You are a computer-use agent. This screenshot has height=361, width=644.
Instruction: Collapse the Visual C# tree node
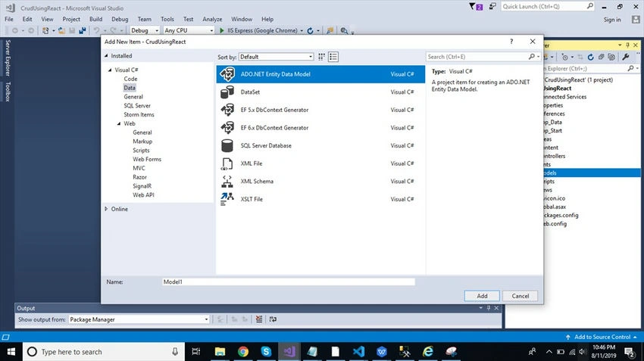point(110,70)
